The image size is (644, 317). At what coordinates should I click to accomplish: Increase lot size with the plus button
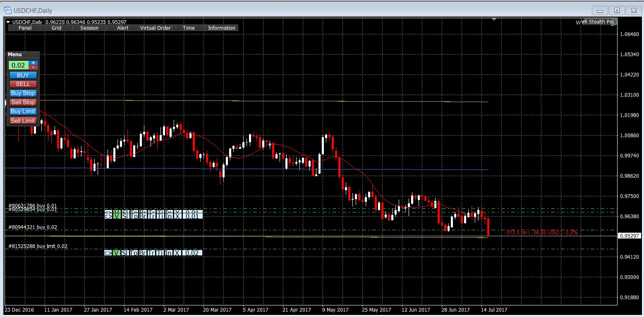tap(34, 63)
